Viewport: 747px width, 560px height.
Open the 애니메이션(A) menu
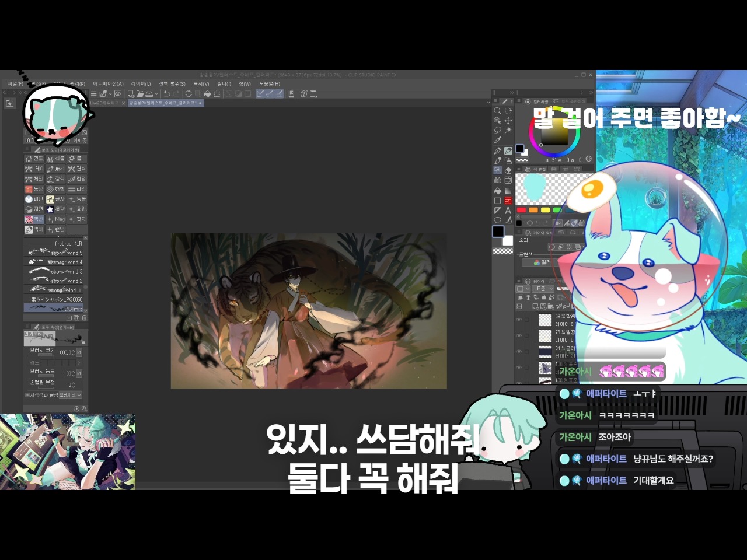(x=109, y=84)
